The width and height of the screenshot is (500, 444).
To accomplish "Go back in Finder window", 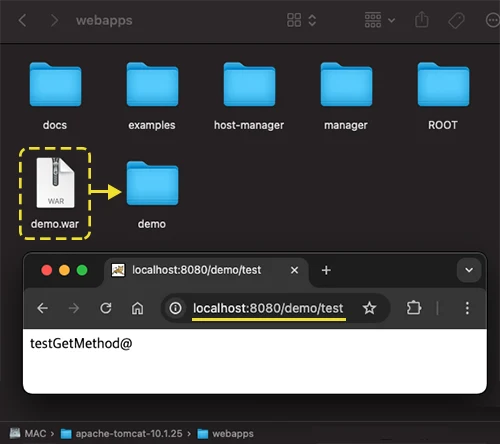I will (x=22, y=20).
